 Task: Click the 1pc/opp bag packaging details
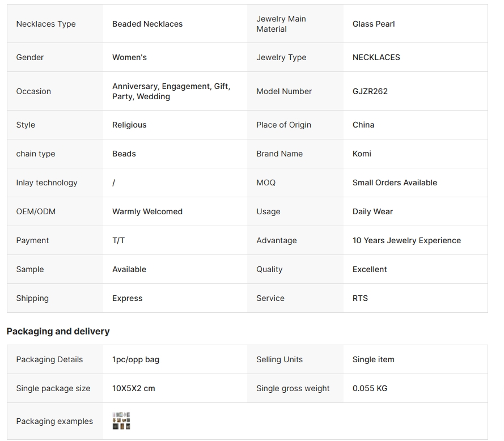[x=135, y=359]
